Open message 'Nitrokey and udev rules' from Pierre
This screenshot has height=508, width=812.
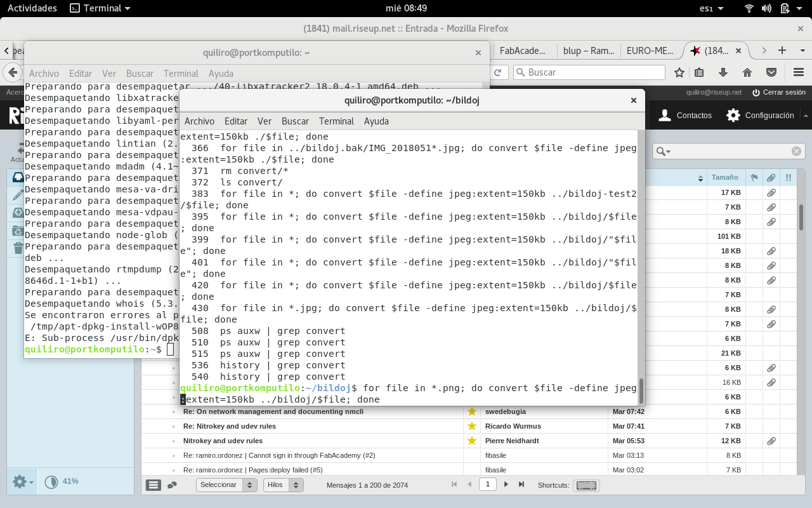point(223,441)
